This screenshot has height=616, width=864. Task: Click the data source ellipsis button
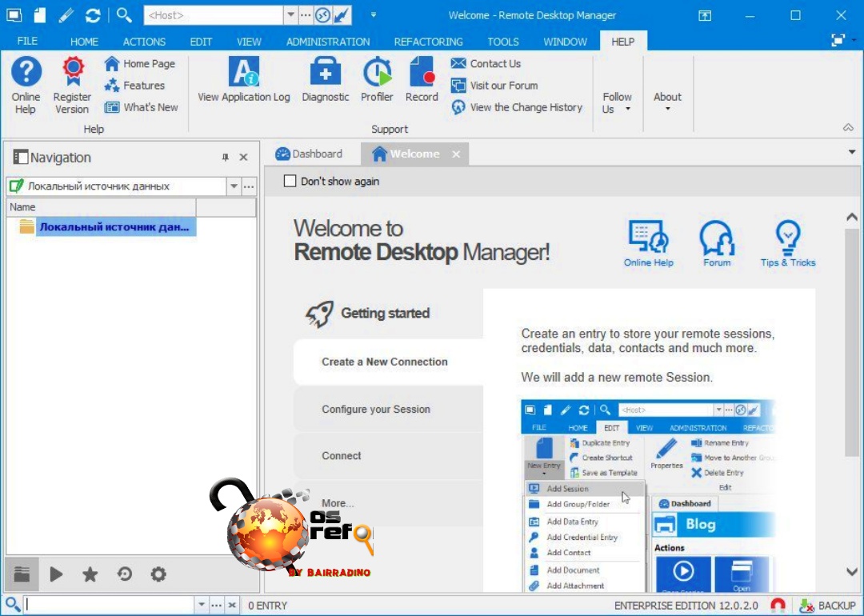[x=249, y=186]
